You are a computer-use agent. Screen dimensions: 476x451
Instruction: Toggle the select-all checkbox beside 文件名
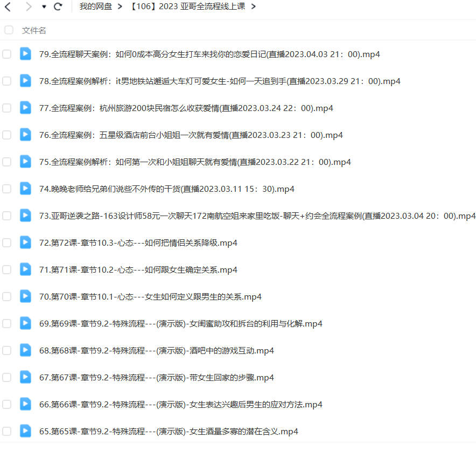9,30
